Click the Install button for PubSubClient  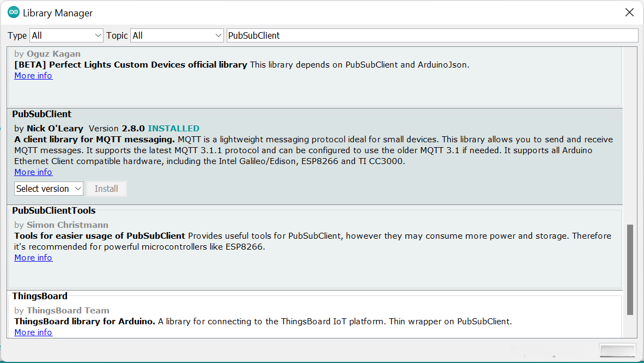click(x=106, y=189)
